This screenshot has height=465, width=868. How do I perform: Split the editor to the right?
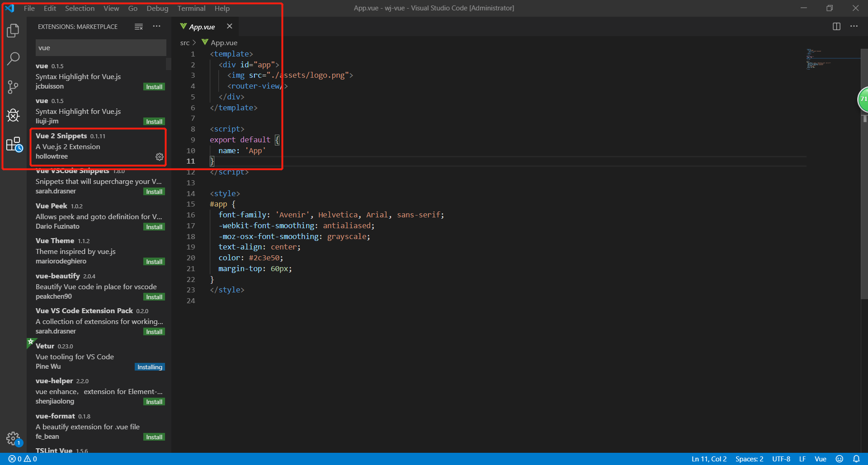836,26
